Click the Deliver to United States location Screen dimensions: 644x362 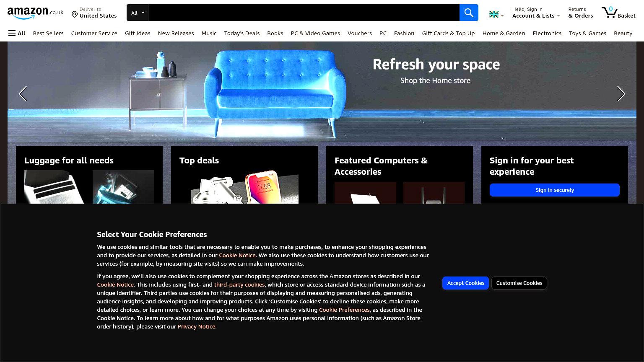(94, 13)
